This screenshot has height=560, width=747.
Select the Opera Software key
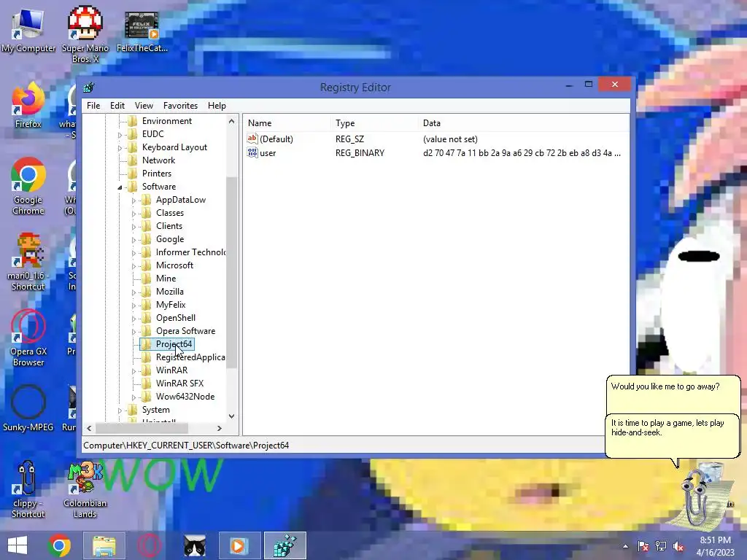pos(185,331)
